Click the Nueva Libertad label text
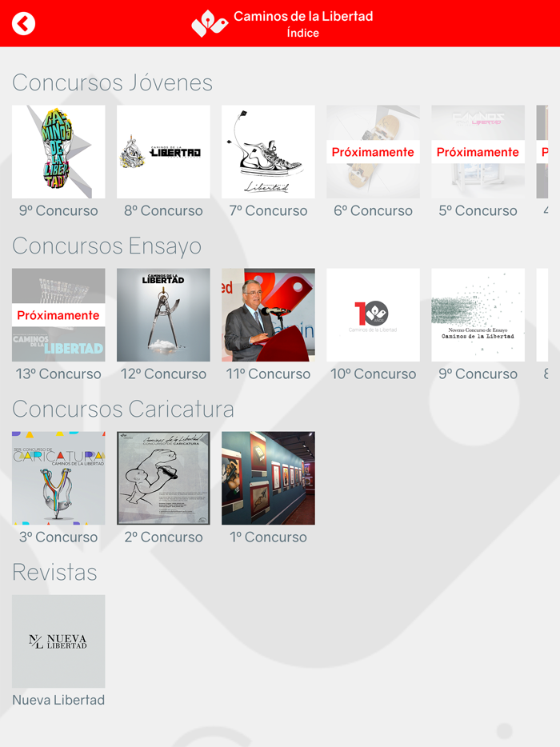Image resolution: width=560 pixels, height=747 pixels. [x=58, y=700]
